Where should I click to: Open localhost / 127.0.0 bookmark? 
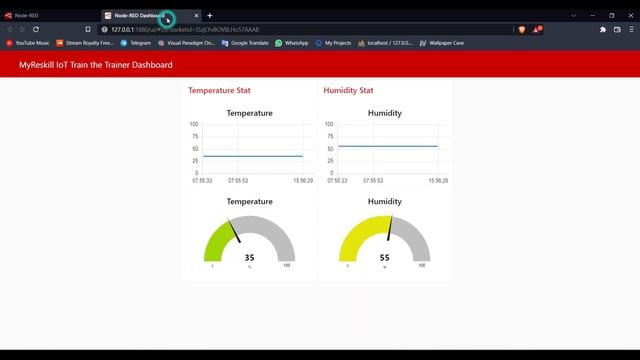385,43
